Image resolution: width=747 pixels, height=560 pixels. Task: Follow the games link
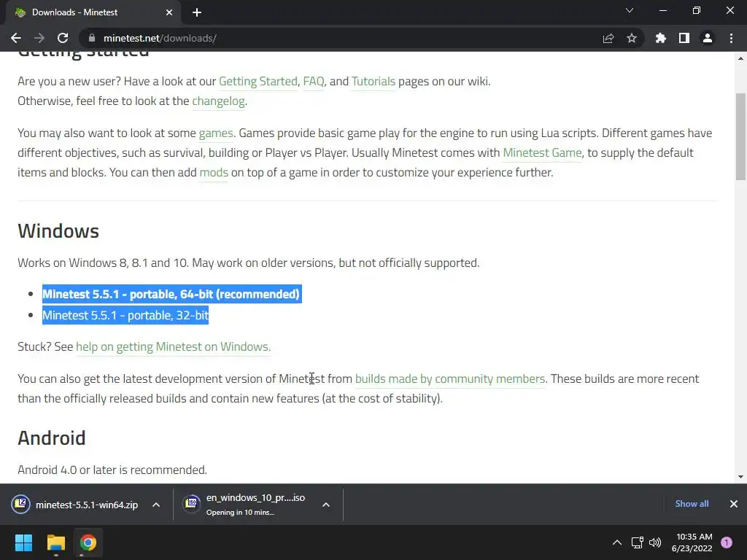click(x=216, y=133)
